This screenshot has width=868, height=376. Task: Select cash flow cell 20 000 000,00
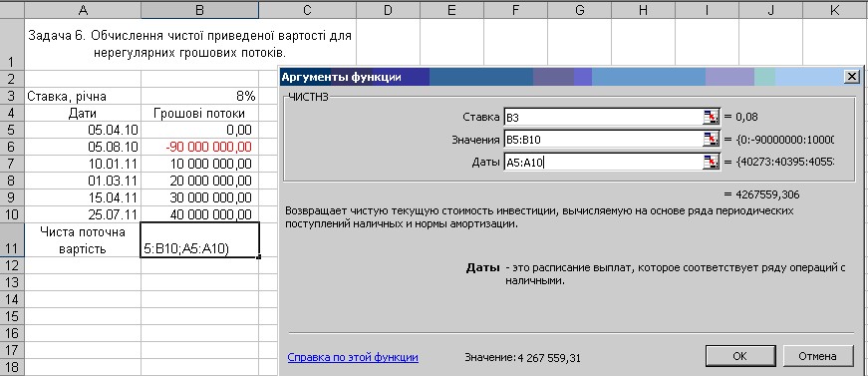pyautogui.click(x=200, y=181)
